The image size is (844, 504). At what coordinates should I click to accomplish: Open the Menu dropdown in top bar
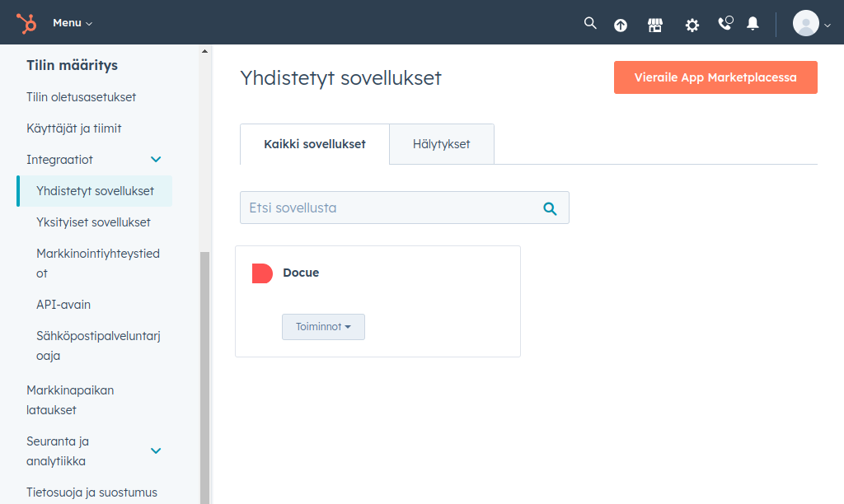click(73, 23)
